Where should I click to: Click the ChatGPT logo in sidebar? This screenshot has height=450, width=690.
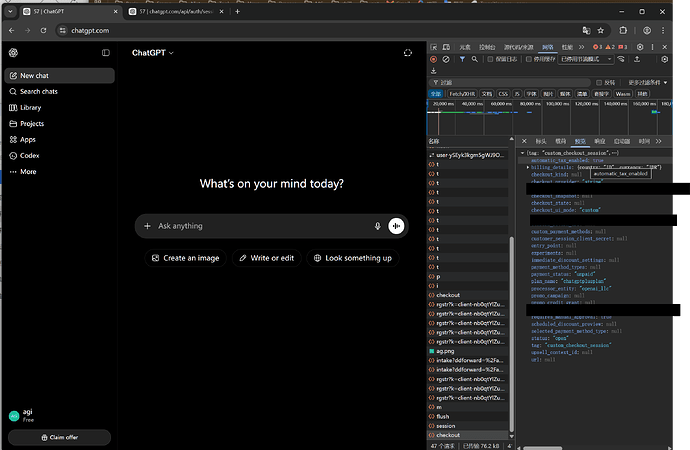13,53
